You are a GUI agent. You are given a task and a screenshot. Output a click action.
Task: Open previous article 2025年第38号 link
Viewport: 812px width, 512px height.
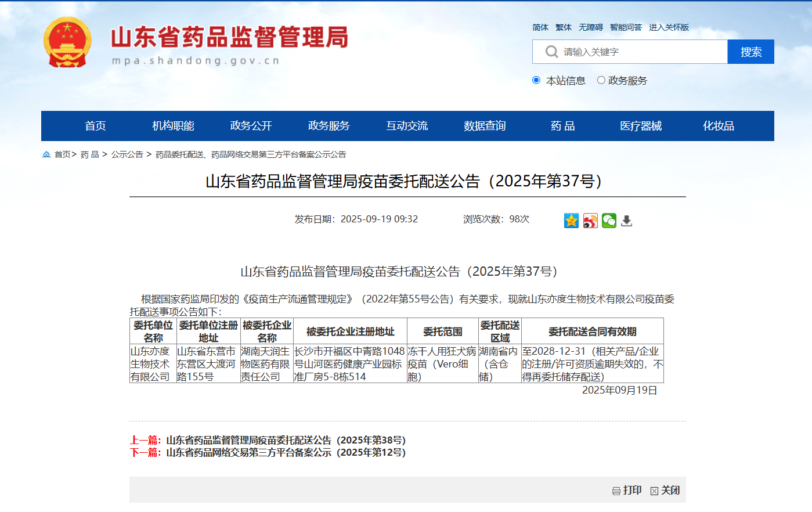coord(286,440)
